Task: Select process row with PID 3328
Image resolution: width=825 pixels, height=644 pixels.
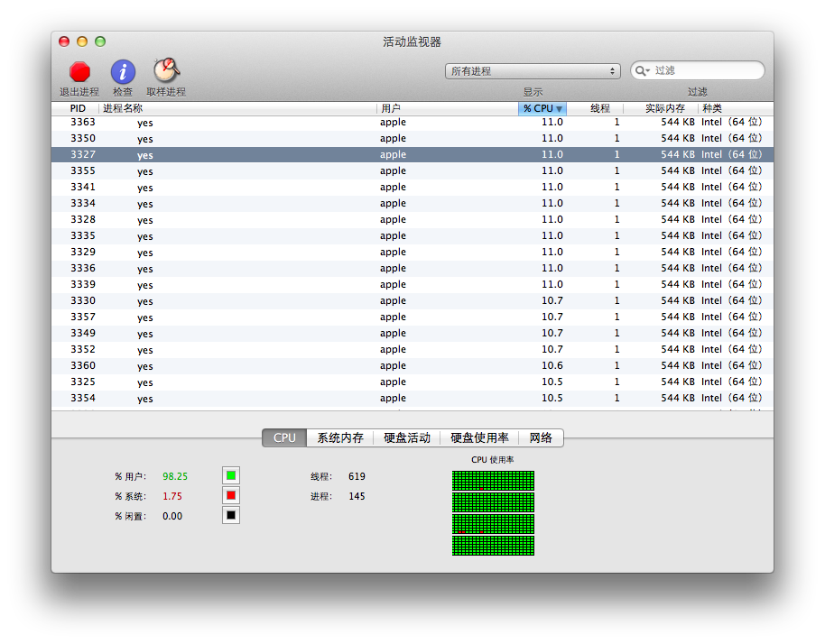Action: (412, 220)
